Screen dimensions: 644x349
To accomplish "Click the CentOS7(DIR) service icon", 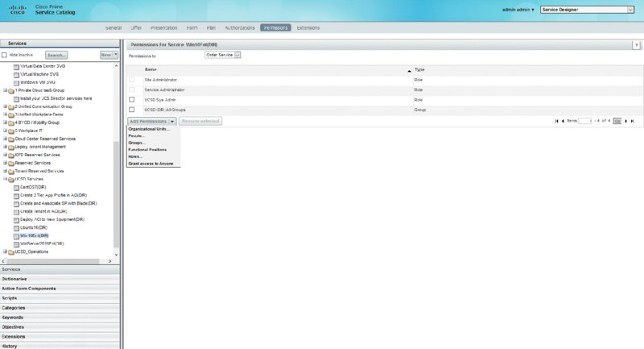I will pos(16,188).
